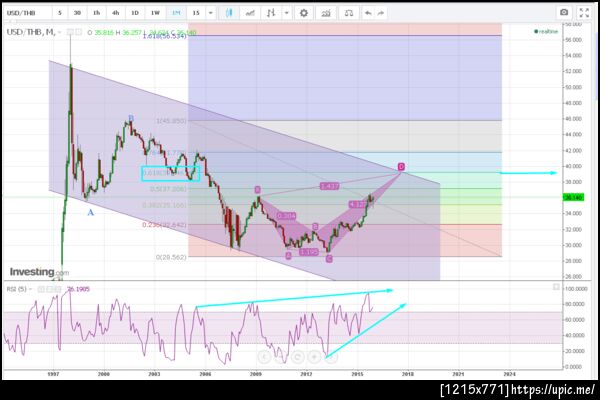The height and width of the screenshot is (400, 600).
Task: Open the timeframe dropdown arrow after 15
Action: (x=210, y=13)
